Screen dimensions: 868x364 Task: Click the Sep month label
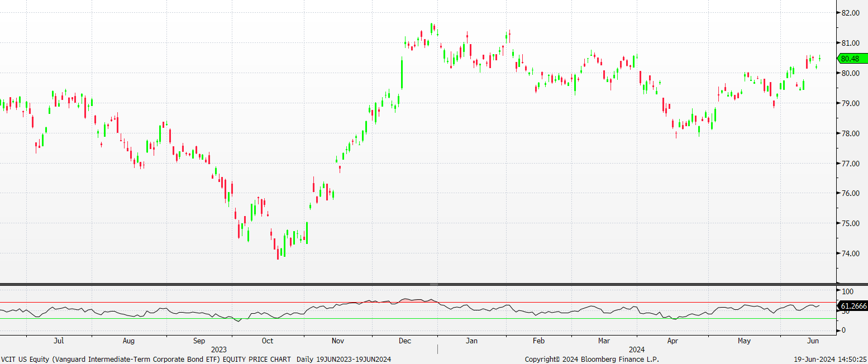[199, 340]
